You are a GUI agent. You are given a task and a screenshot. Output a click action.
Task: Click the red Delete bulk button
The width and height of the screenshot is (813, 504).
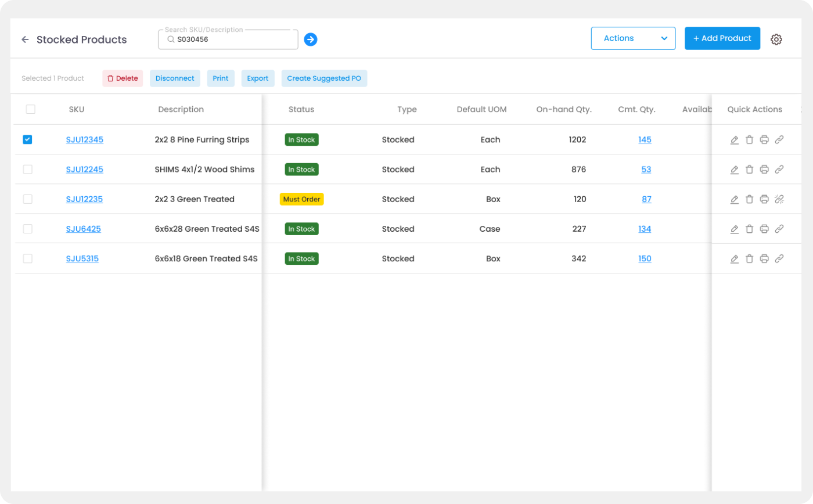(x=123, y=78)
